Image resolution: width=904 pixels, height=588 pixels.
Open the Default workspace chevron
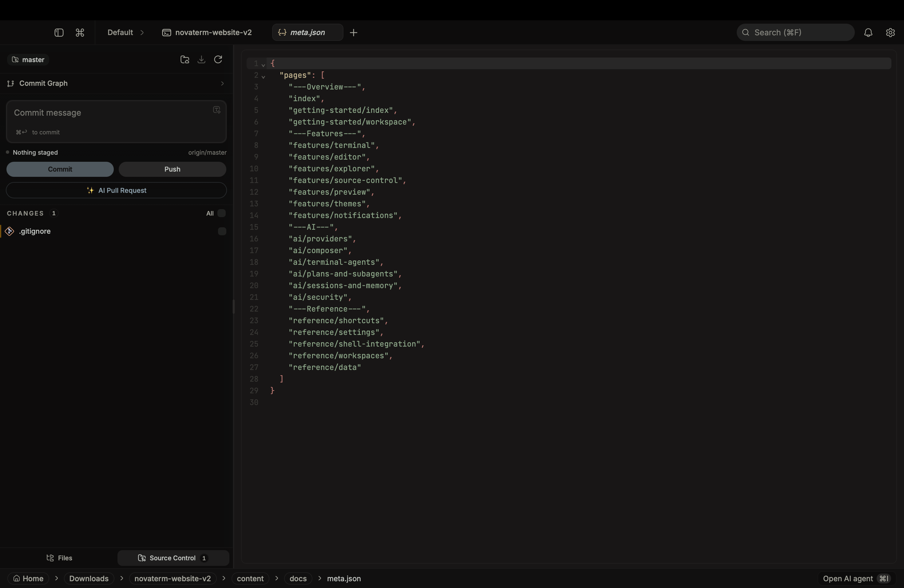142,33
